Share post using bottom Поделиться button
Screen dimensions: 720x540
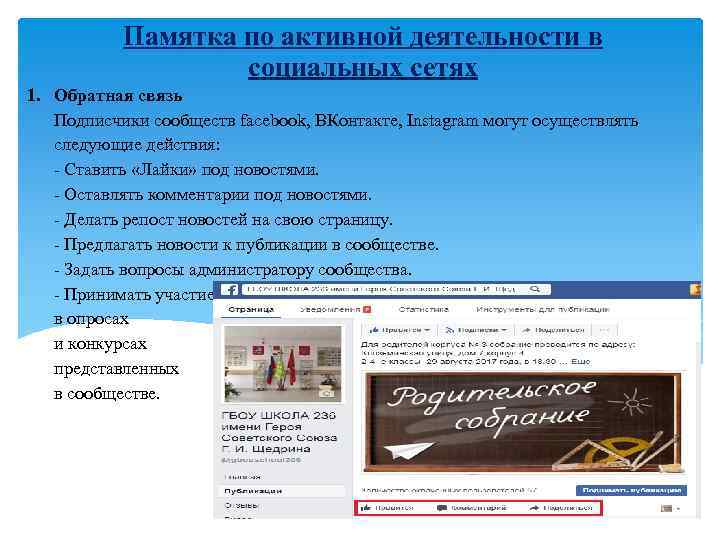tap(561, 508)
